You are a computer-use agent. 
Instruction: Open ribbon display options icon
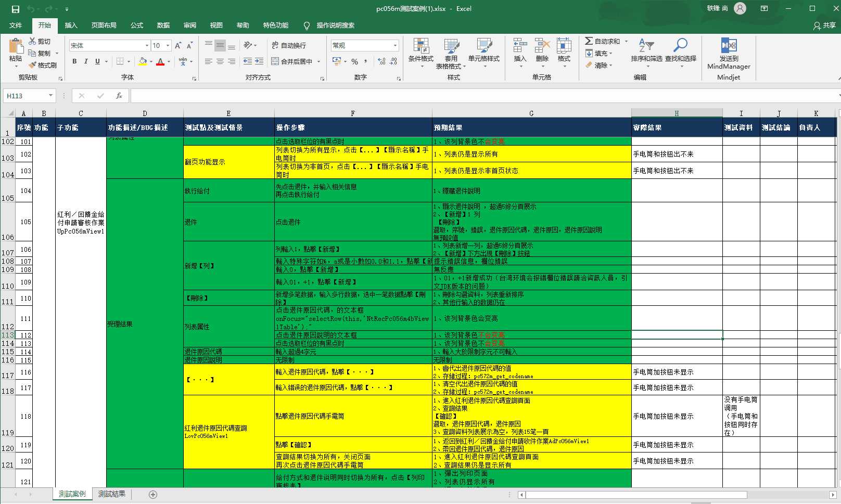pyautogui.click(x=764, y=9)
